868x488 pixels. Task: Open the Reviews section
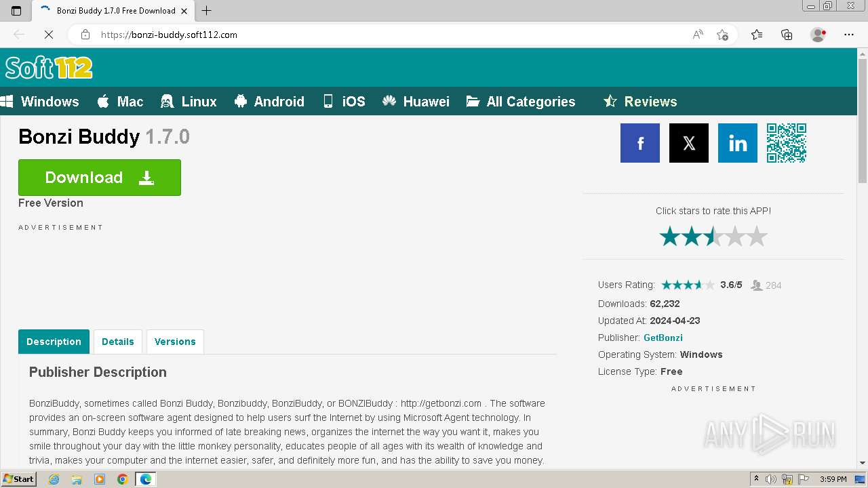[x=640, y=102]
